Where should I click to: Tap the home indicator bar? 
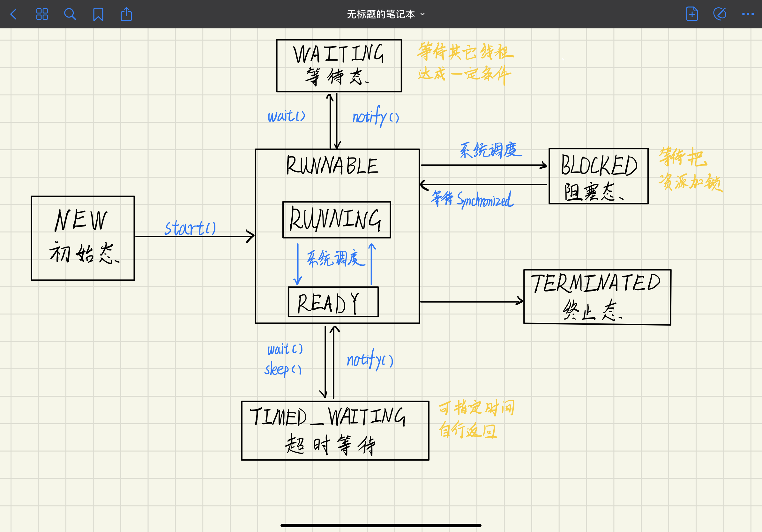click(381, 525)
